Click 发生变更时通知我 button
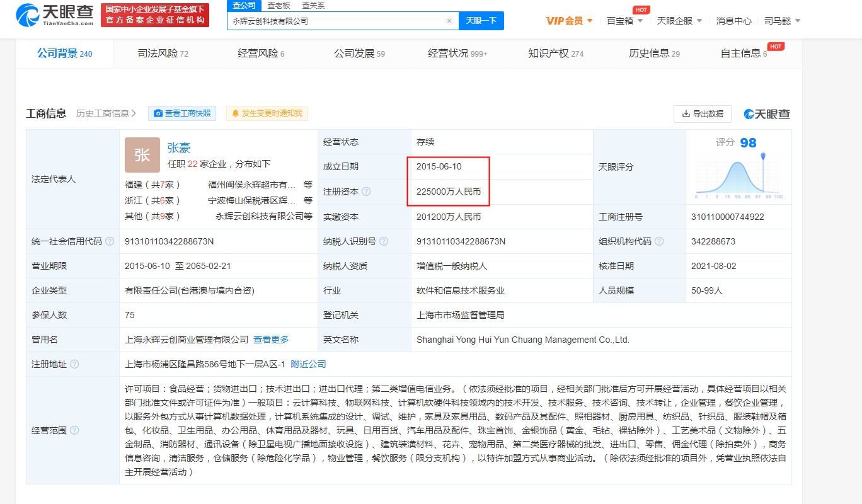The width and height of the screenshot is (862, 504). point(267,113)
